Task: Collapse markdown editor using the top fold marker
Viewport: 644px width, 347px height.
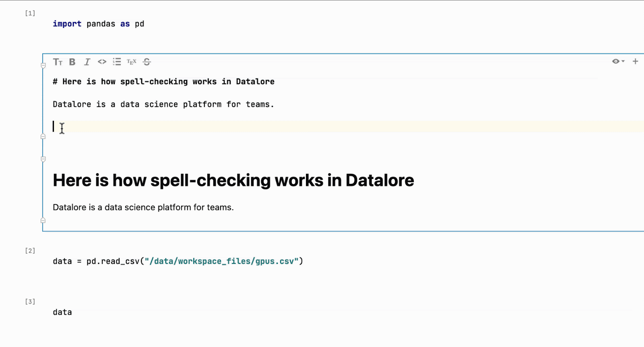Action: 43,66
